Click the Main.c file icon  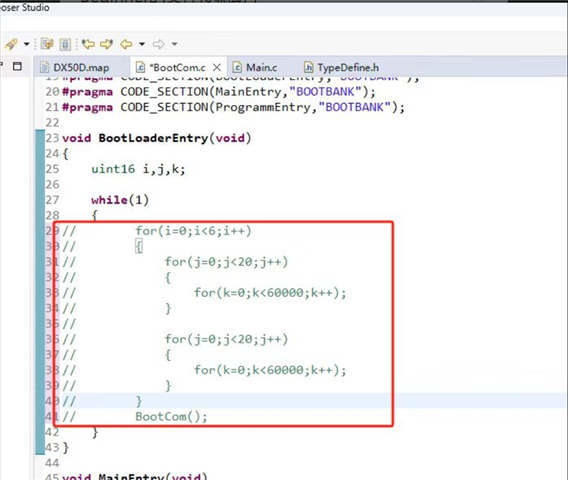coord(237,67)
